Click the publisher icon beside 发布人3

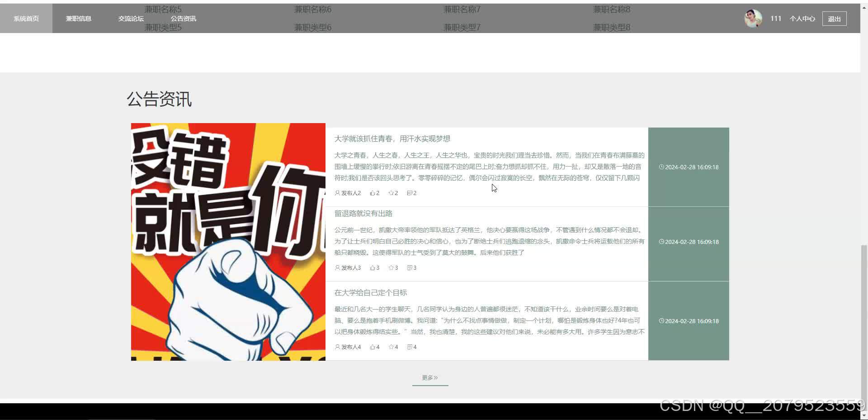pos(337,267)
